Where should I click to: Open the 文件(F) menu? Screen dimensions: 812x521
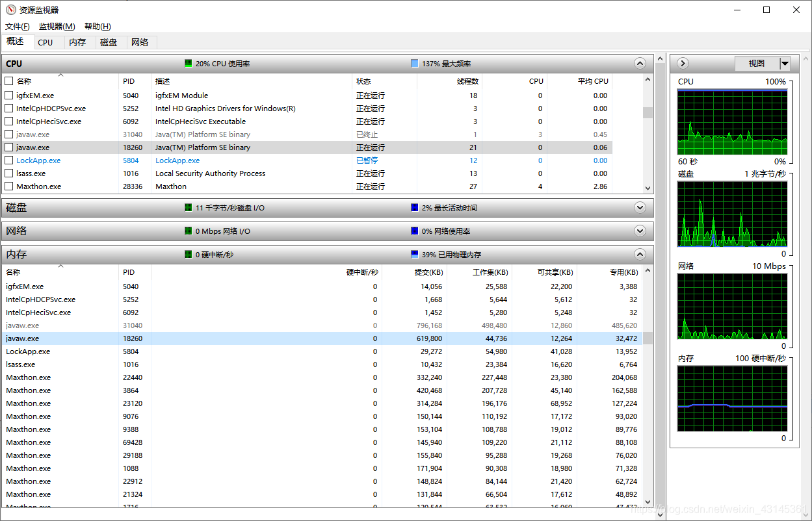click(18, 27)
